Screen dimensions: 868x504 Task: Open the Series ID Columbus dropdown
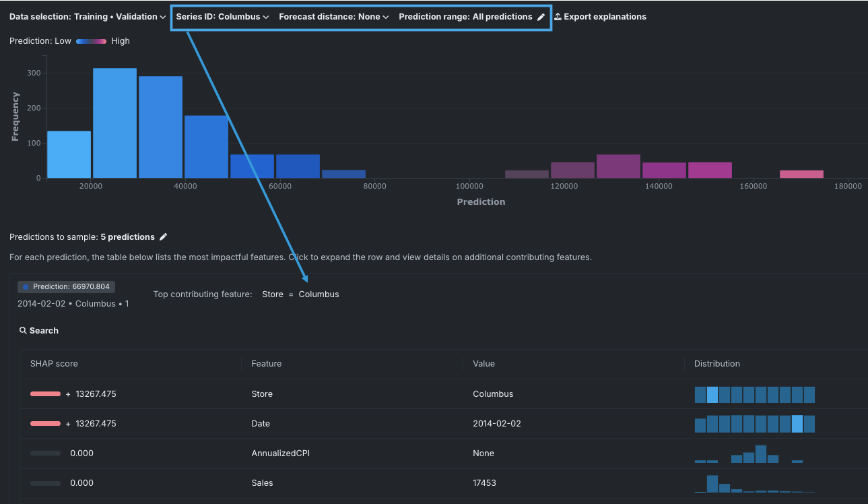point(222,17)
